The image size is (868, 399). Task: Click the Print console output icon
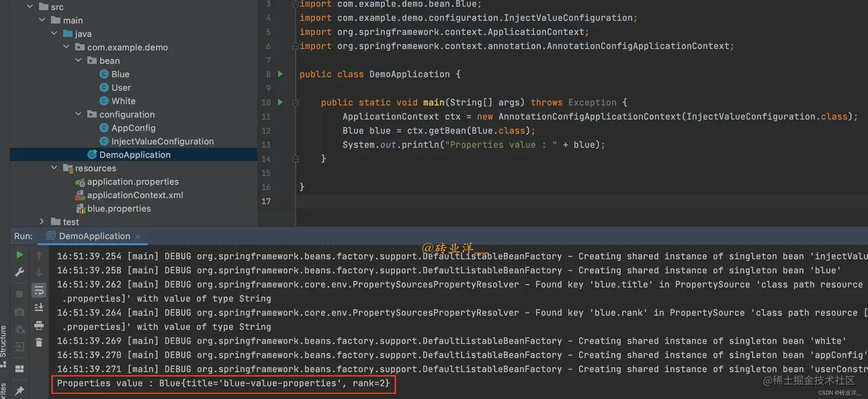click(39, 326)
